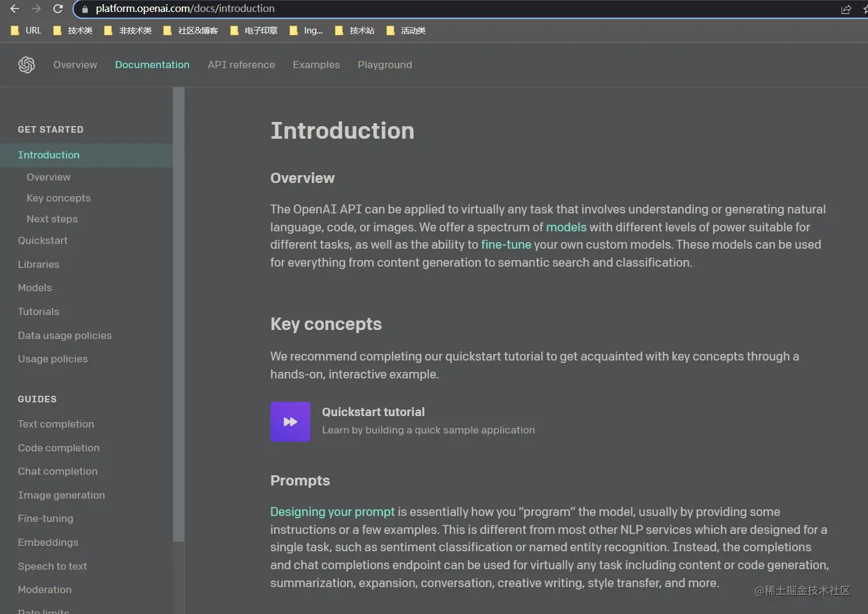Click the padlock site info icon

tap(85, 9)
